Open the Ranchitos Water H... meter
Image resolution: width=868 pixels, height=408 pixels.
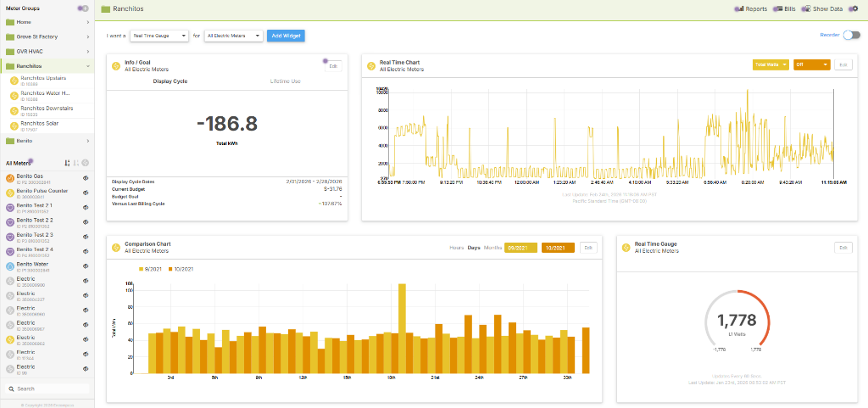click(47, 96)
